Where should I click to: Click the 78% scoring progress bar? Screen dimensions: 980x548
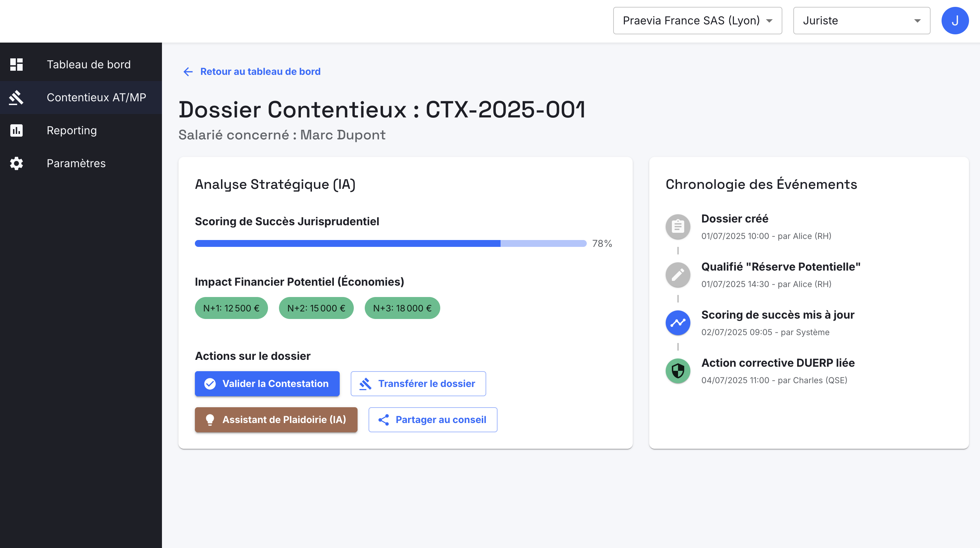click(x=390, y=243)
